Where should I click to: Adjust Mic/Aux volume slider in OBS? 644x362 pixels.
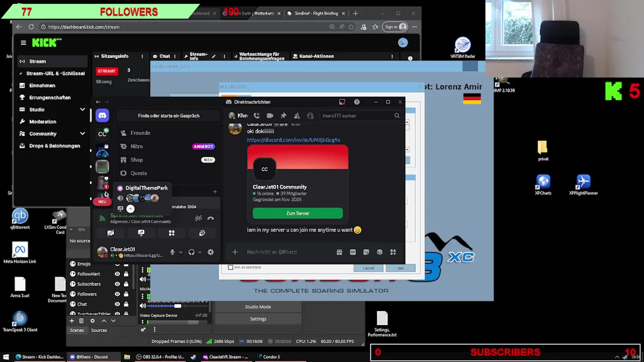click(178, 306)
